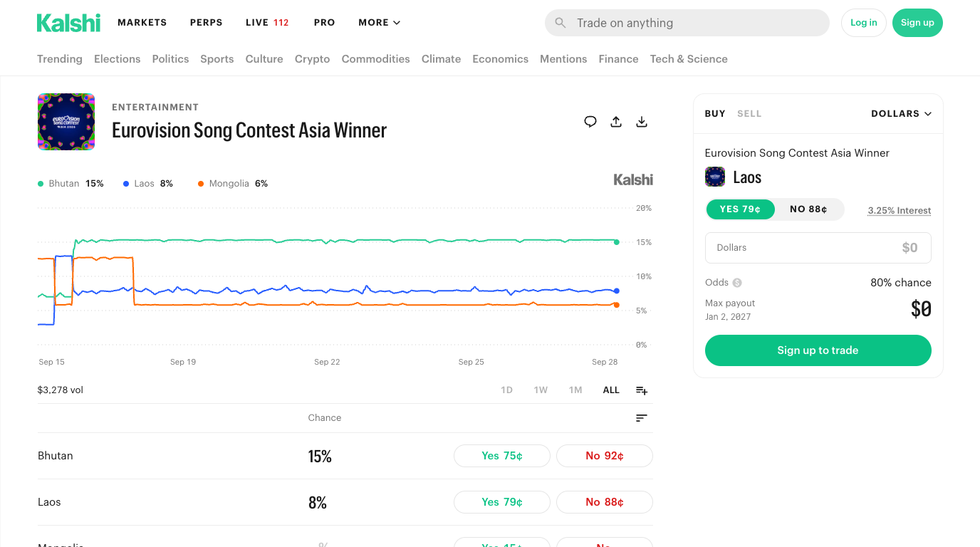Click Laos No 88¢ button

point(605,502)
